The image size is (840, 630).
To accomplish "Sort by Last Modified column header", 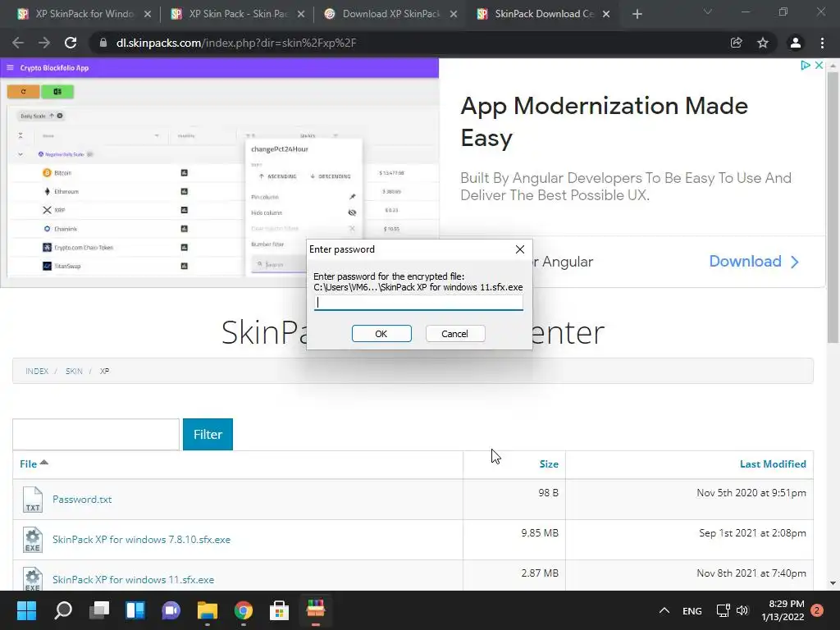I will (773, 464).
